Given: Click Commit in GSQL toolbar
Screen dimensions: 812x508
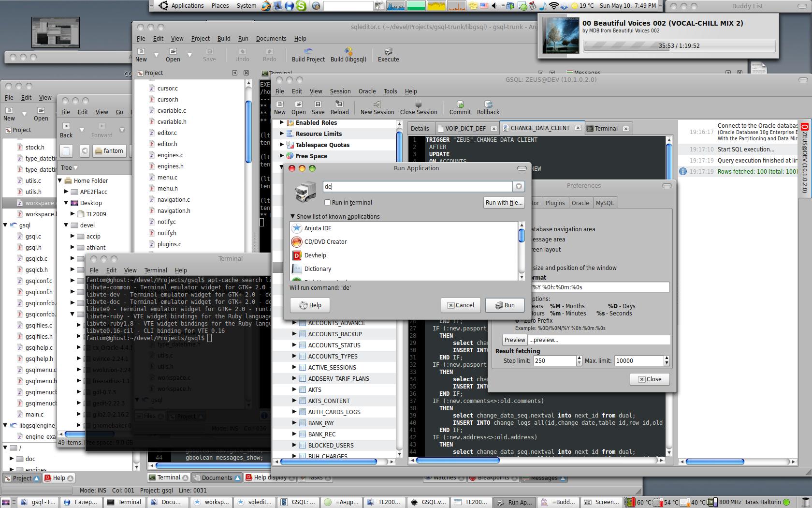Looking at the screenshot, I should (x=460, y=107).
